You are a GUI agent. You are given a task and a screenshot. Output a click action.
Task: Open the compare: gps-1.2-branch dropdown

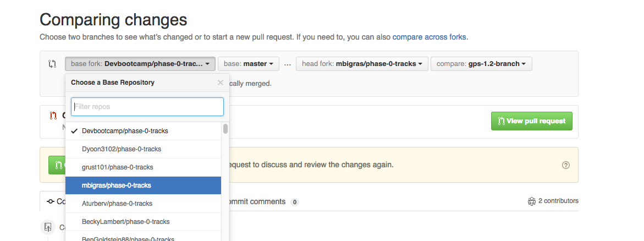pos(481,64)
